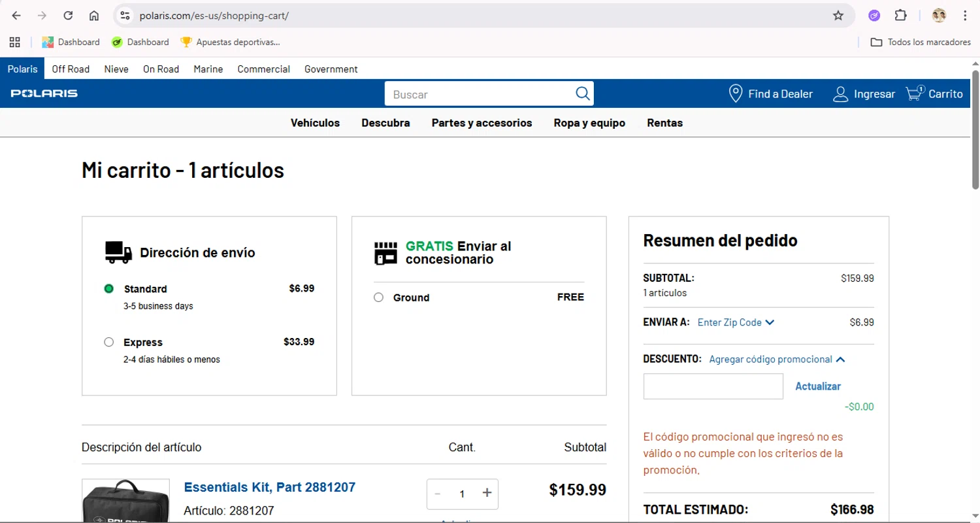Open the browser home page icon
This screenshot has width=980, height=523.
click(94, 16)
